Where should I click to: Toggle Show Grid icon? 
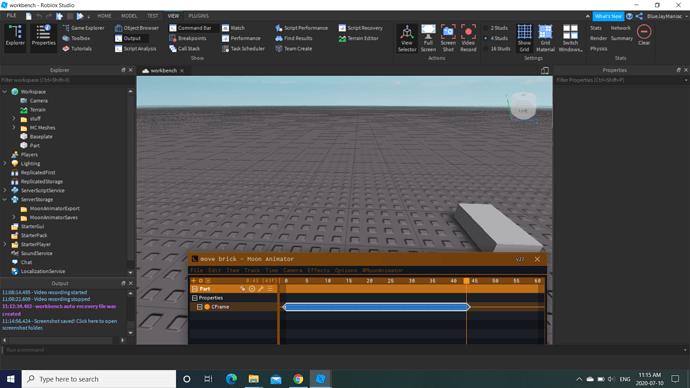click(x=524, y=38)
